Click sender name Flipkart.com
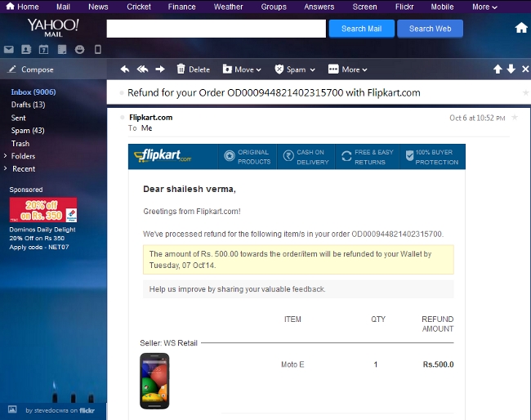 [x=150, y=117]
